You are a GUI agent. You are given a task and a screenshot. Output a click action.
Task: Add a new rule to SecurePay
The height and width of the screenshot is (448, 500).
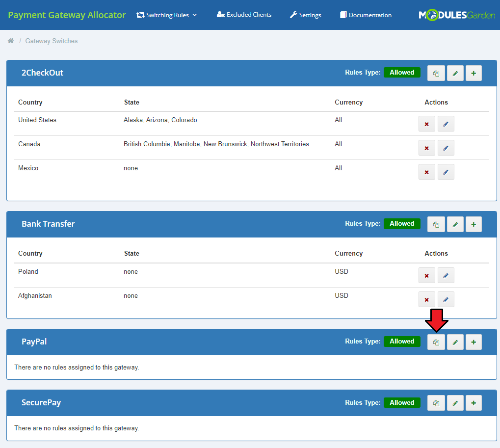[x=474, y=403]
